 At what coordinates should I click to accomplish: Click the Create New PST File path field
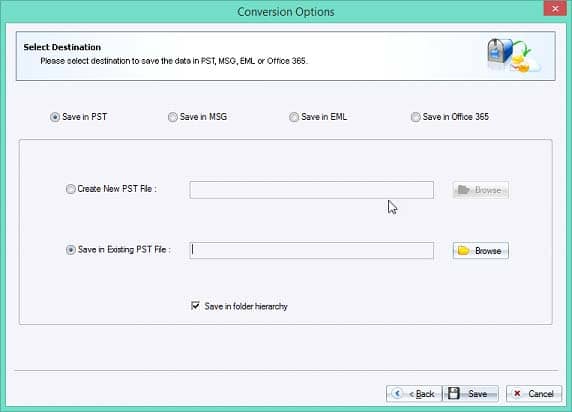pos(312,190)
